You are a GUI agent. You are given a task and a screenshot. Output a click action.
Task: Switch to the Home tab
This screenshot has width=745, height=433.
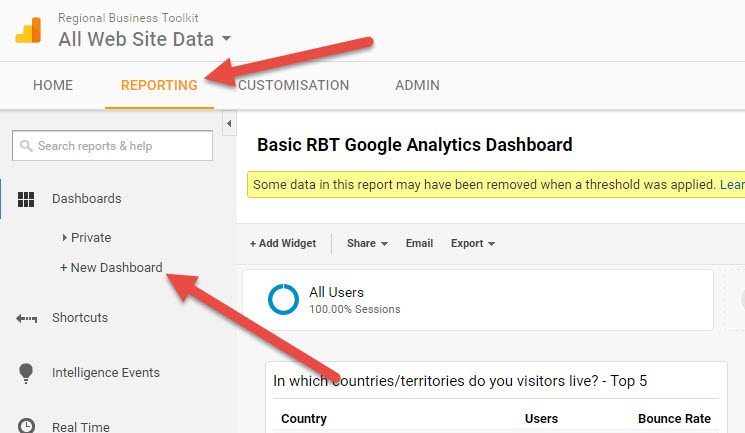(53, 85)
